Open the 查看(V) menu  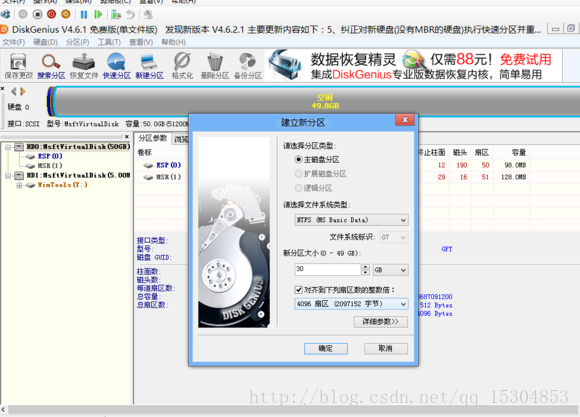(x=141, y=42)
